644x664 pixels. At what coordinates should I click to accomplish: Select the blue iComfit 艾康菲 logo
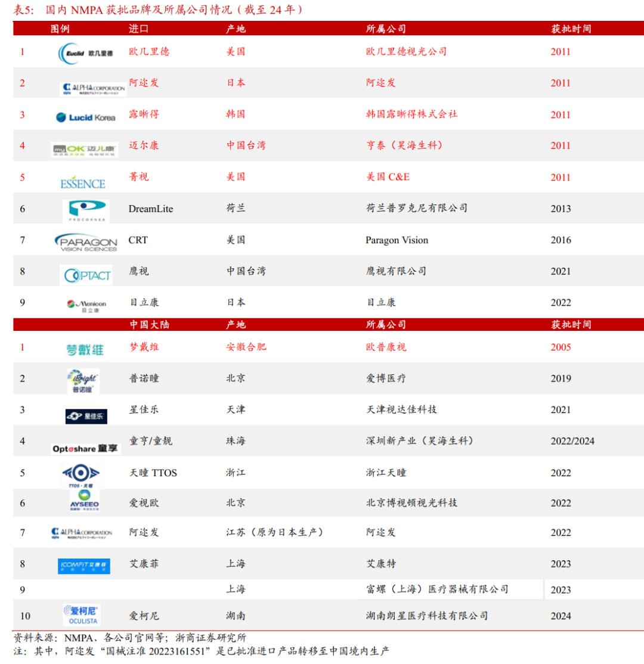(84, 566)
